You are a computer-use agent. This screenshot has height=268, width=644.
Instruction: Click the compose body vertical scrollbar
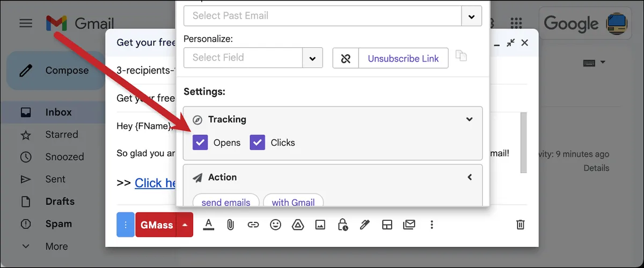pyautogui.click(x=524, y=143)
